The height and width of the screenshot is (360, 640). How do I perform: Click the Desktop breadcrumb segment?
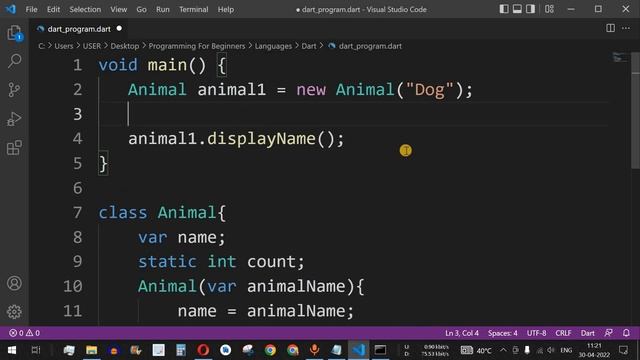coord(125,46)
